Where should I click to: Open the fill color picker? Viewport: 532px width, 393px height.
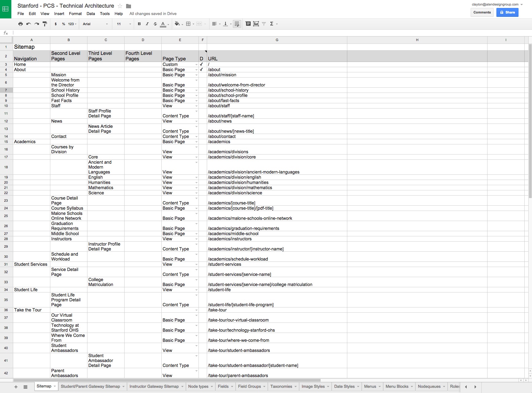pos(177,24)
